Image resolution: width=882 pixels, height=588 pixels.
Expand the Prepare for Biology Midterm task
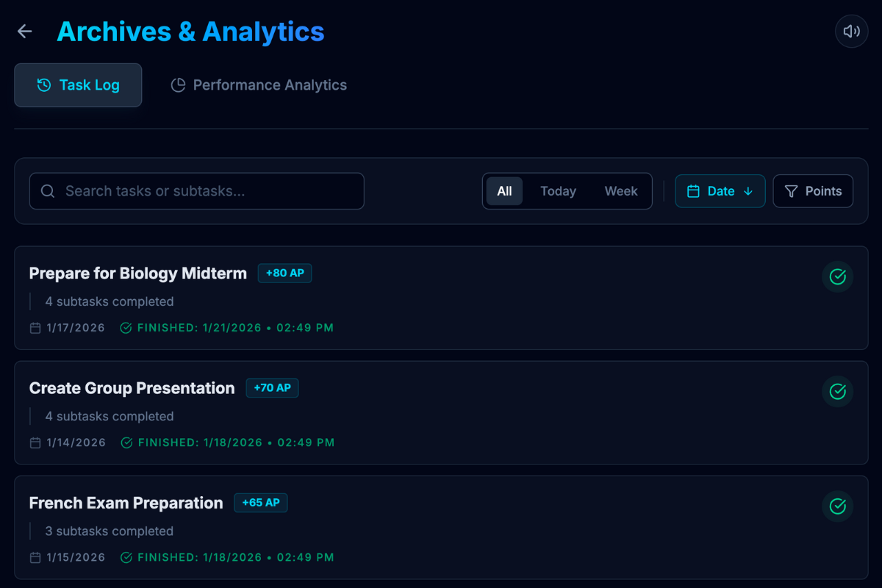tap(441, 298)
